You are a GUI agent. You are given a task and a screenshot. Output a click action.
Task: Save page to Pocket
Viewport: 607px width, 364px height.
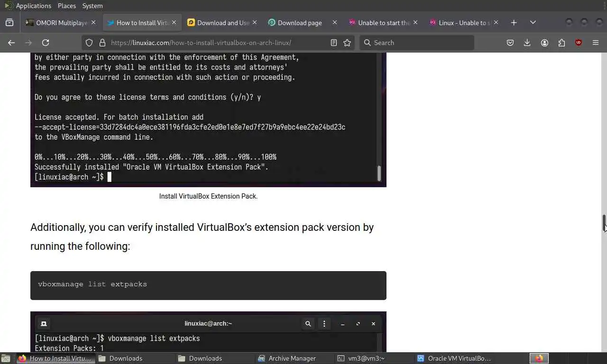click(510, 43)
